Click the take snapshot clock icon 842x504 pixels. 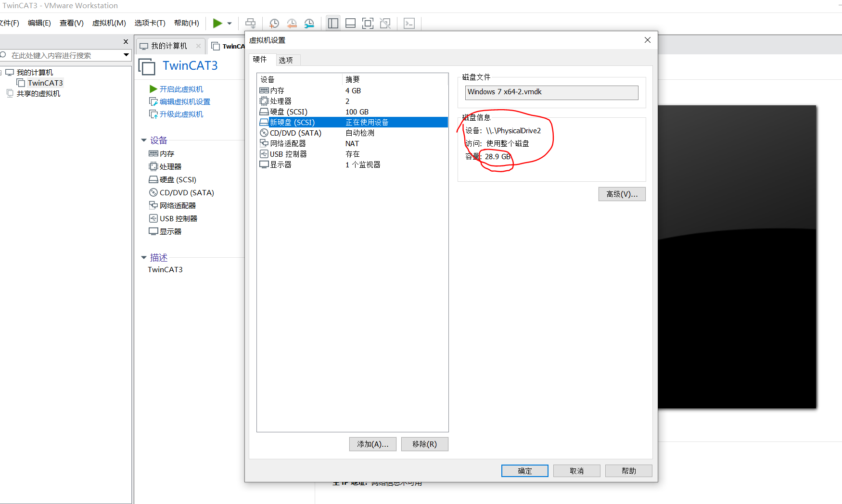tap(274, 23)
